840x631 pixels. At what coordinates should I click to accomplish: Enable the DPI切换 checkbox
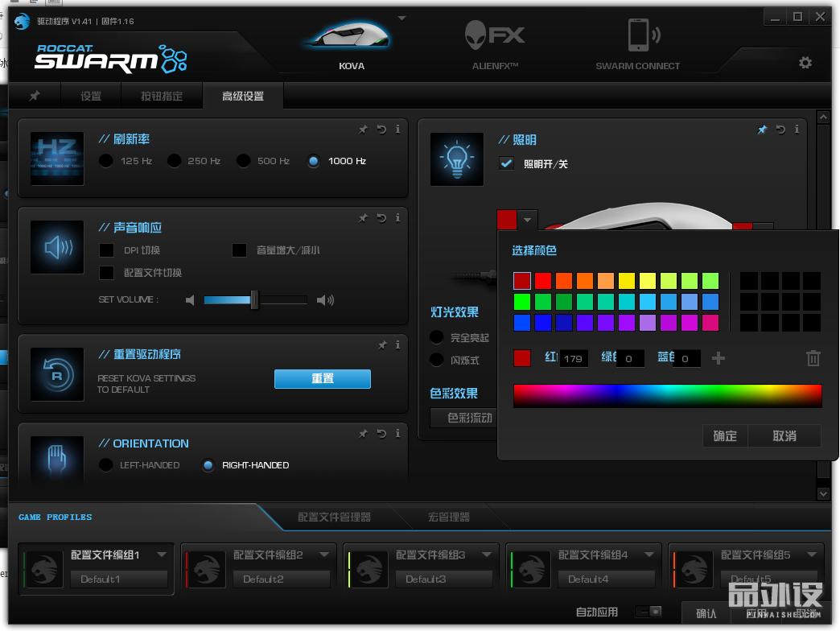106,251
